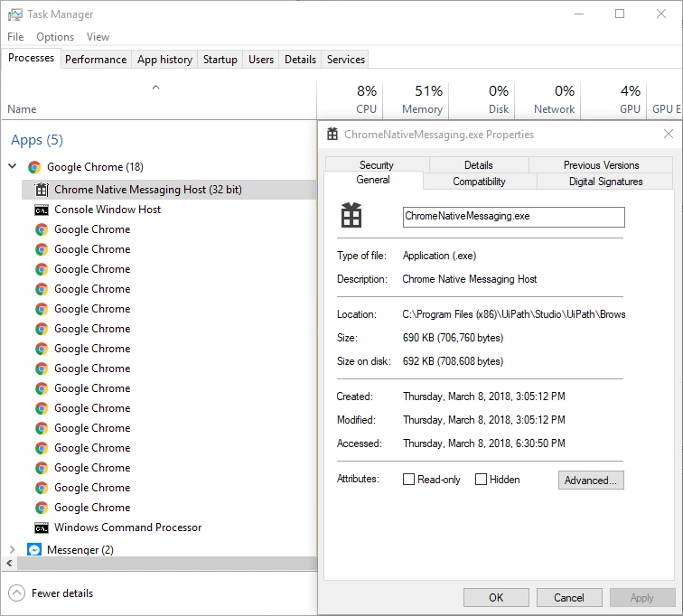683x616 pixels.
Task: Click the file name text field
Action: click(513, 217)
